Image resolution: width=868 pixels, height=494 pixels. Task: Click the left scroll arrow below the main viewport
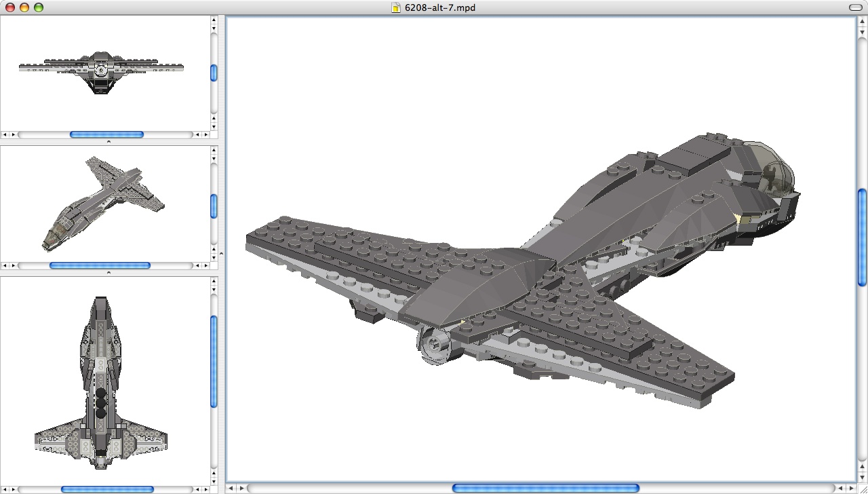(231, 488)
